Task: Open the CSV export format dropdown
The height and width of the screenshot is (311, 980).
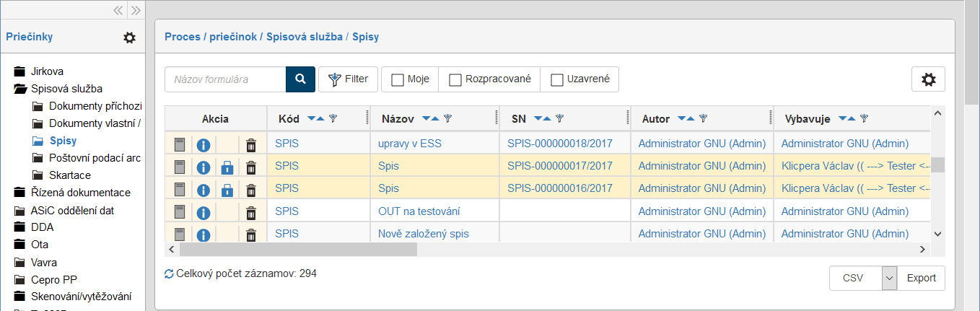Action: tap(889, 278)
